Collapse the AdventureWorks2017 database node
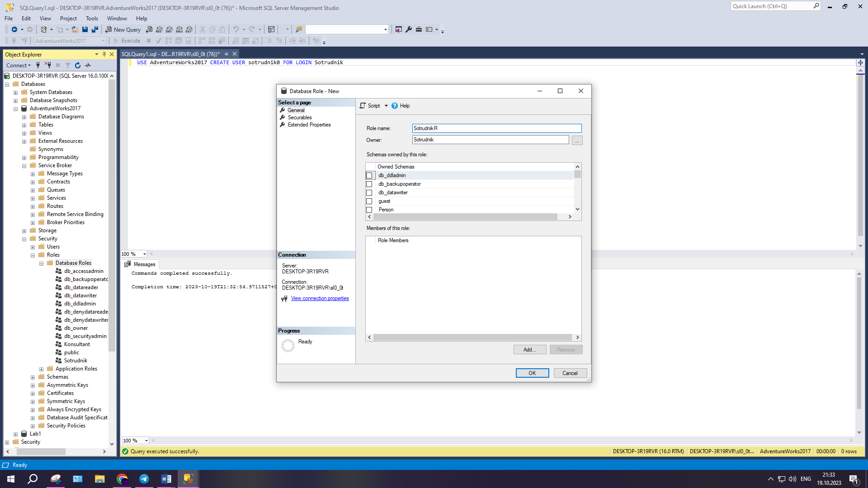Image resolution: width=868 pixels, height=488 pixels. coord(15,109)
